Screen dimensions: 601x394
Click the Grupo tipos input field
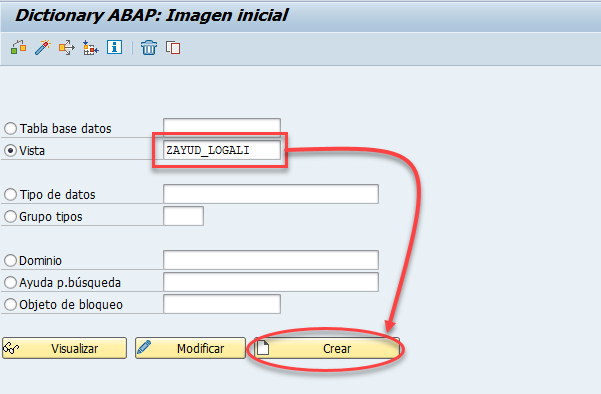pyautogui.click(x=183, y=216)
